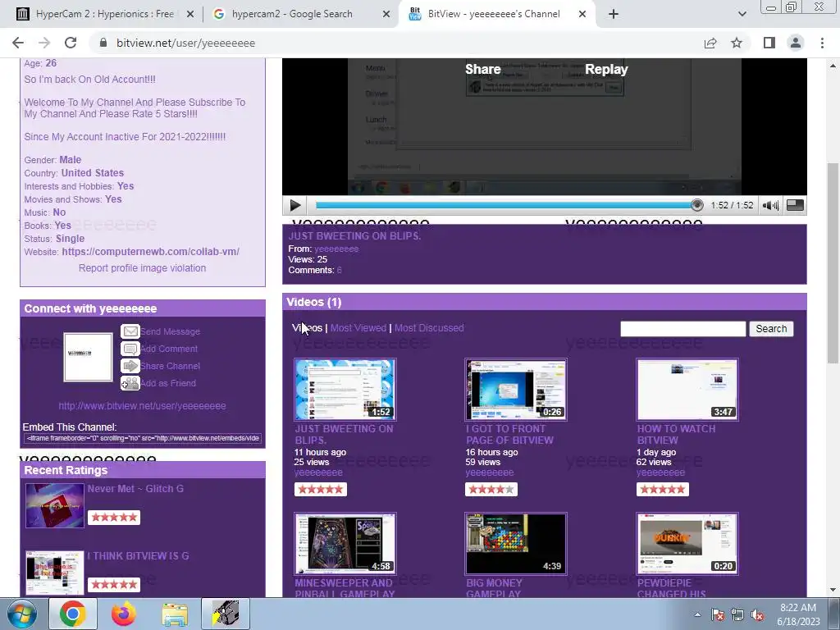Reload the BitView page
This screenshot has height=630, width=840.
71,43
